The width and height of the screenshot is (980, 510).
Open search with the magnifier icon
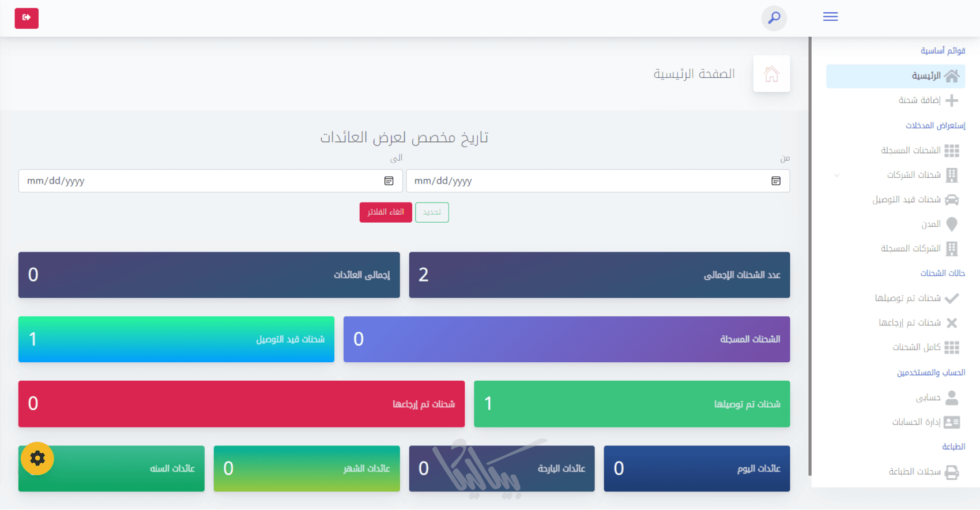(774, 18)
